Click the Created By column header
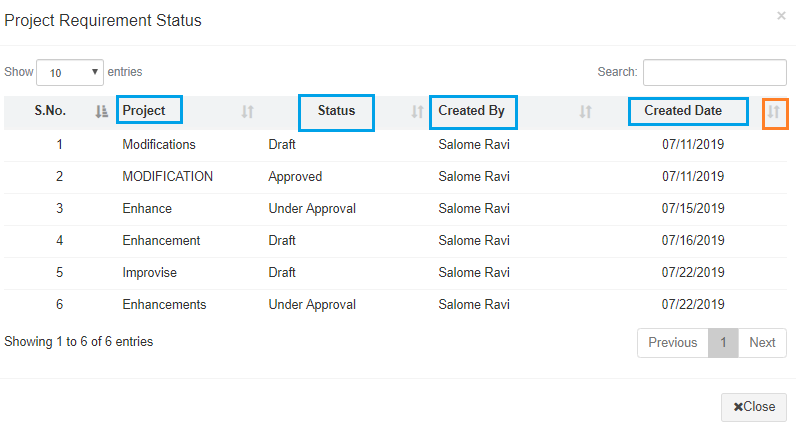This screenshot has height=425, width=796. tap(472, 111)
